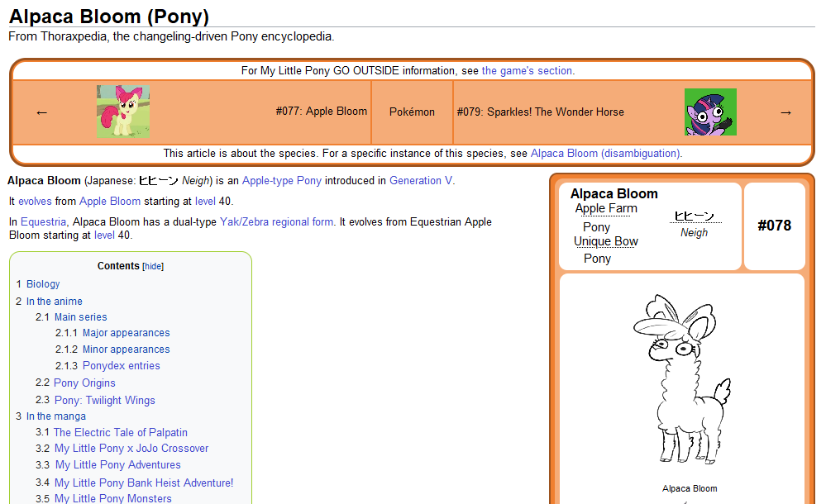The width and height of the screenshot is (826, 504).
Task: Open the Apple Bloom link in evolution sentence
Action: coord(110,201)
